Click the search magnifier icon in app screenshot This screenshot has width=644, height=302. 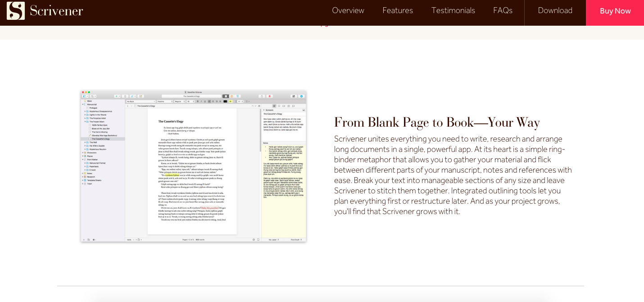[93, 96]
